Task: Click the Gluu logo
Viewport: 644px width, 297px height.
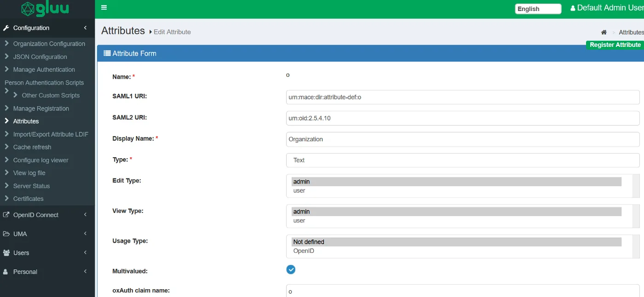Action: pos(45,9)
